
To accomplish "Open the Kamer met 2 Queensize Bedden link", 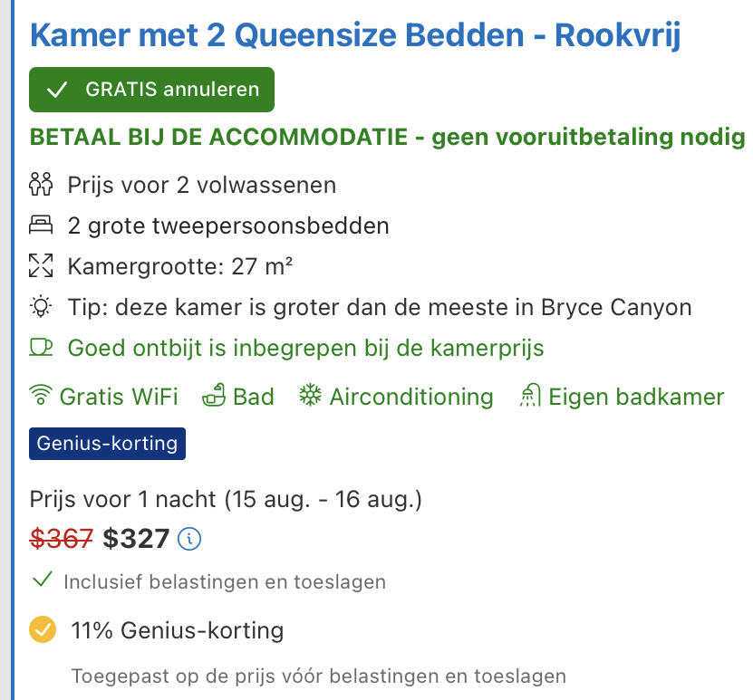I will tap(355, 36).
